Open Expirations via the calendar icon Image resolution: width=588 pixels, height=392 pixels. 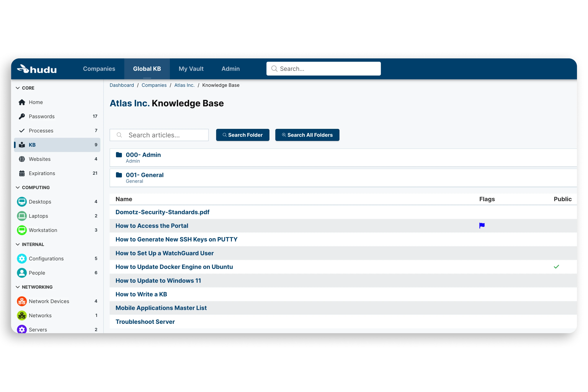[x=22, y=173]
